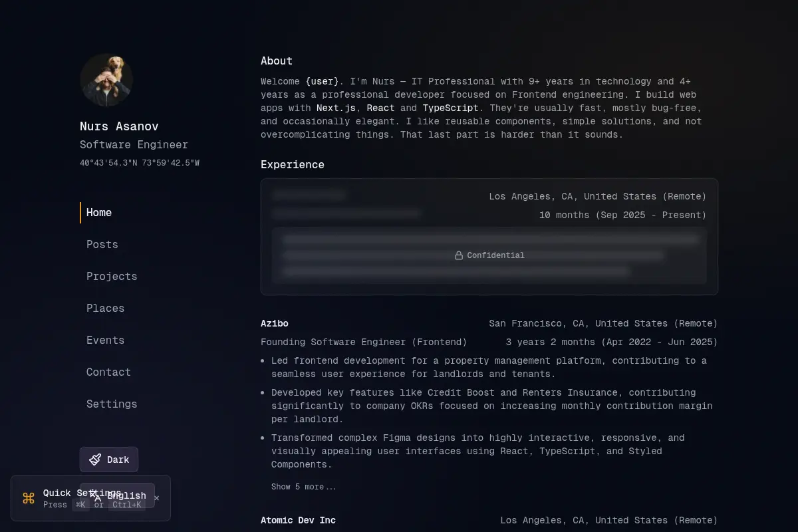Image resolution: width=798 pixels, height=532 pixels.
Task: Dismiss the Quick Settings popup with the X
Action: pyautogui.click(x=156, y=498)
